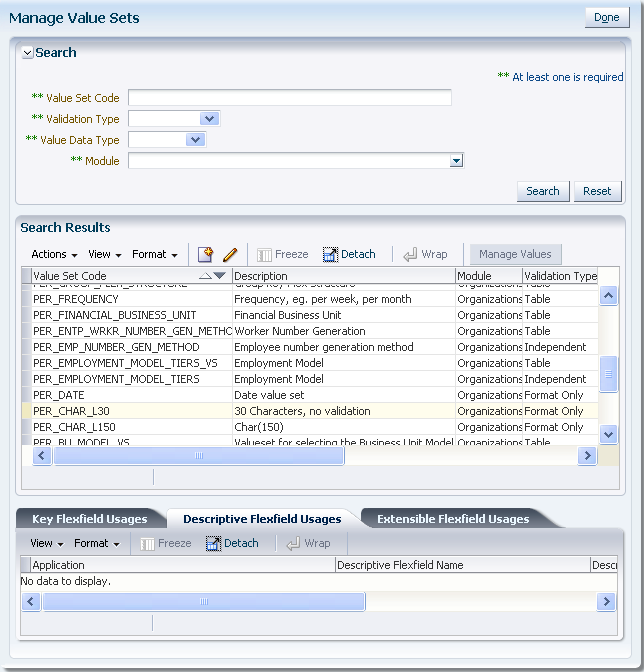Select the PER_ENTP_WRKR_NUMBER_GEN_METHC row
Viewport: 644px width, 672px height.
310,331
